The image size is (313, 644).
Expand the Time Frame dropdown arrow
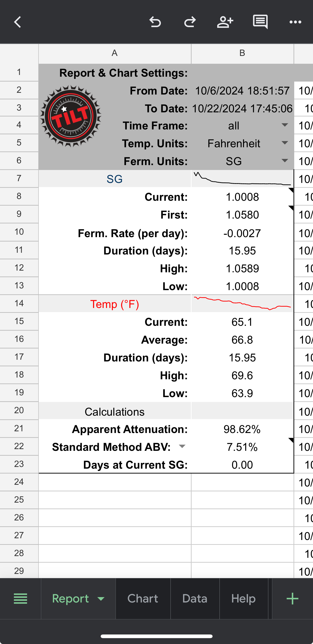(x=284, y=125)
